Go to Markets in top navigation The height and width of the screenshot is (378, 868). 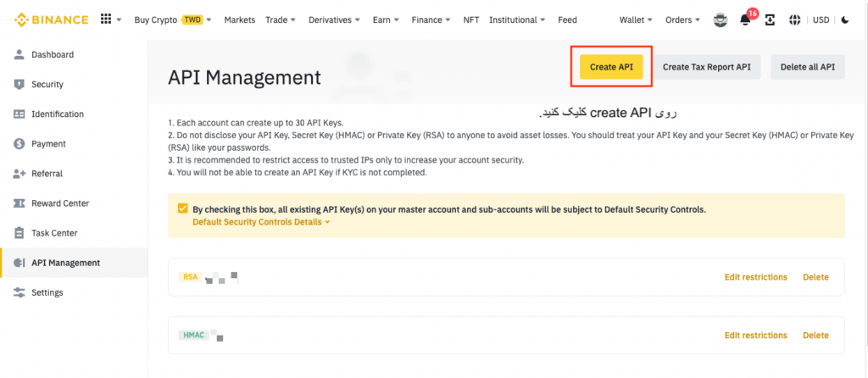click(x=239, y=20)
